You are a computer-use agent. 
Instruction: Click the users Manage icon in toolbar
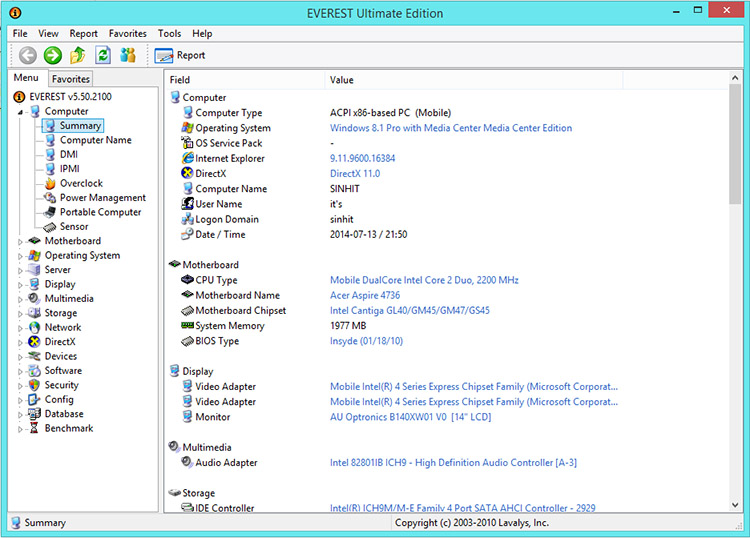(128, 55)
